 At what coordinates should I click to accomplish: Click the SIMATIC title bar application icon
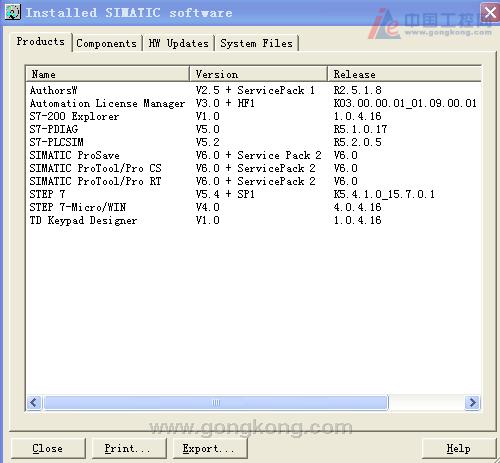click(x=13, y=12)
